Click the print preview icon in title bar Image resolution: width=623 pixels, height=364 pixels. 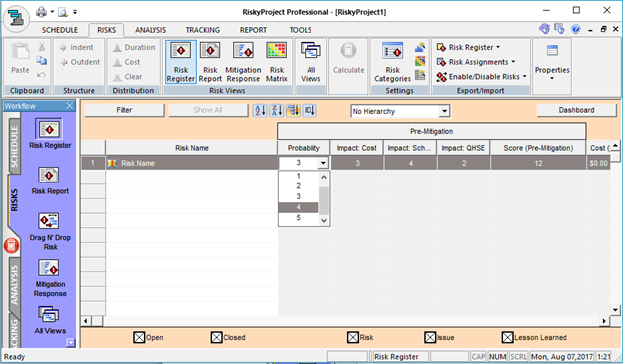pyautogui.click(x=63, y=12)
